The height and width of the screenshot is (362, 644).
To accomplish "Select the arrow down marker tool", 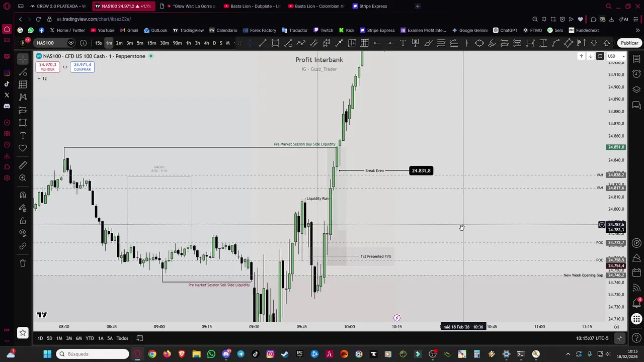I will [594, 43].
